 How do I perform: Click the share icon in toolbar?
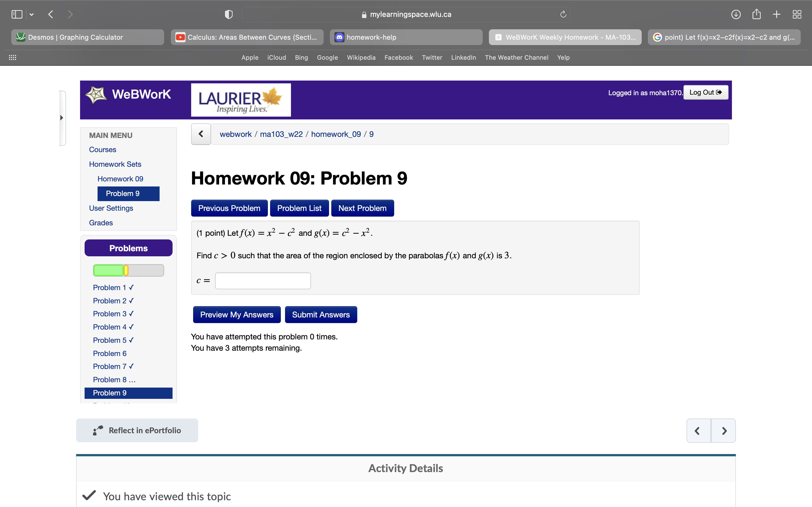point(756,14)
